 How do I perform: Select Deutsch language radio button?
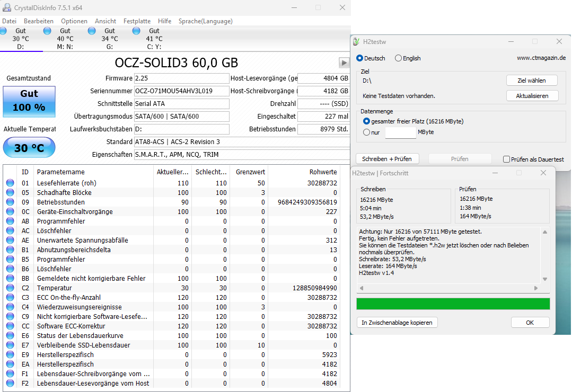pyautogui.click(x=360, y=58)
